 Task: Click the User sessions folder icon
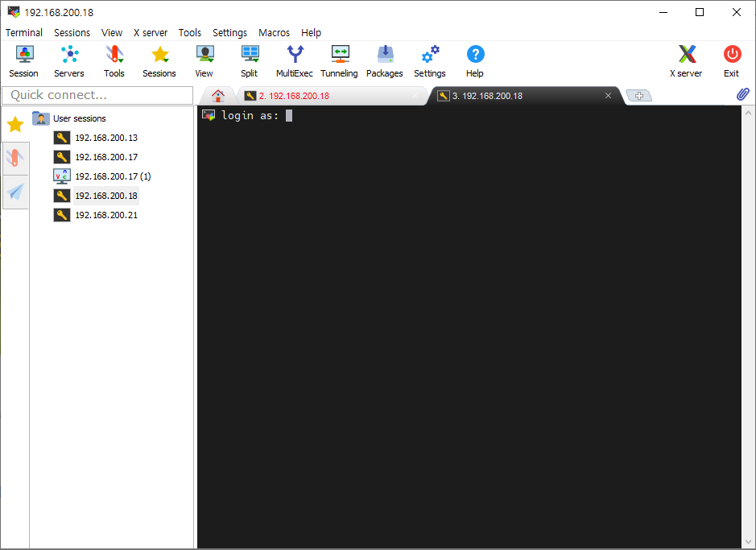[x=41, y=118]
